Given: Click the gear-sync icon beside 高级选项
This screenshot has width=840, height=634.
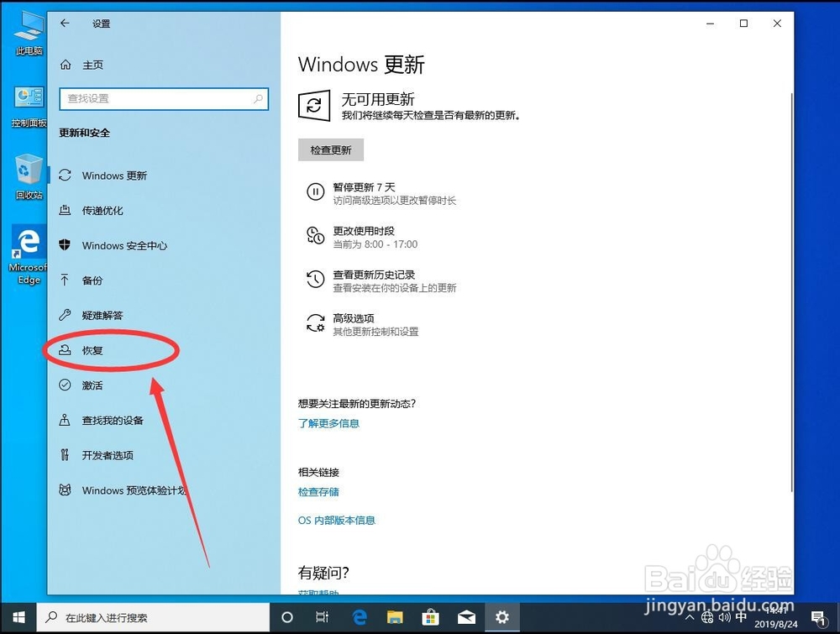Looking at the screenshot, I should coord(315,323).
